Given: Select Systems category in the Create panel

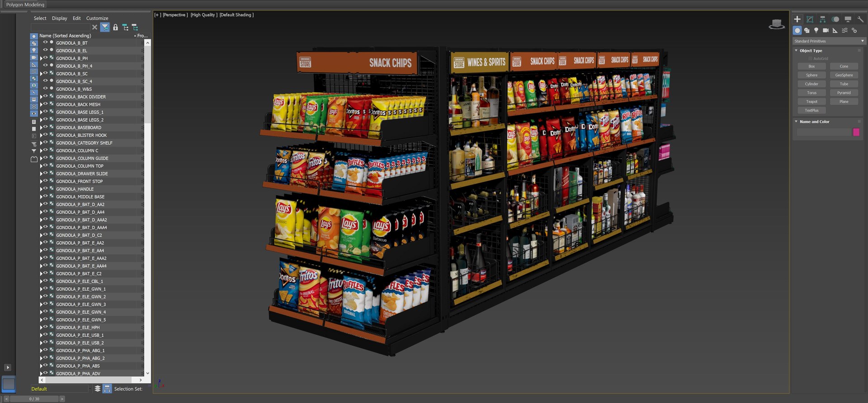Looking at the screenshot, I should click(x=854, y=30).
